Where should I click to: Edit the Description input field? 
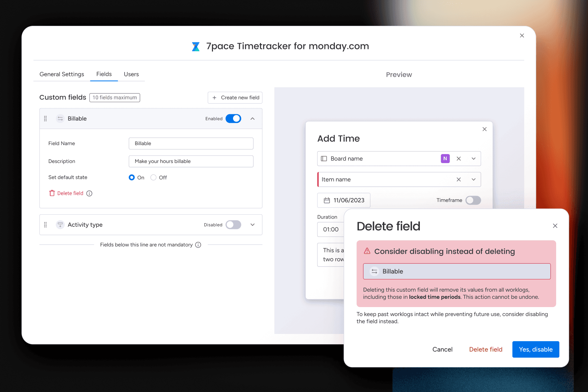click(191, 161)
